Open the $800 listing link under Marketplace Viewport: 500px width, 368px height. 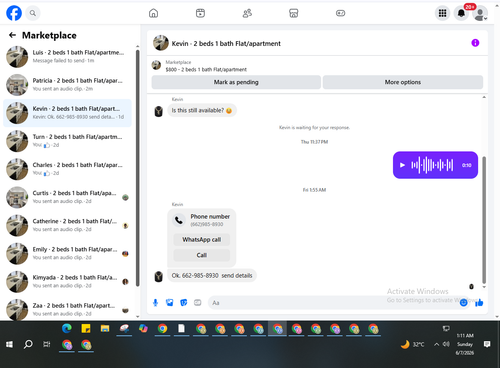(x=206, y=69)
